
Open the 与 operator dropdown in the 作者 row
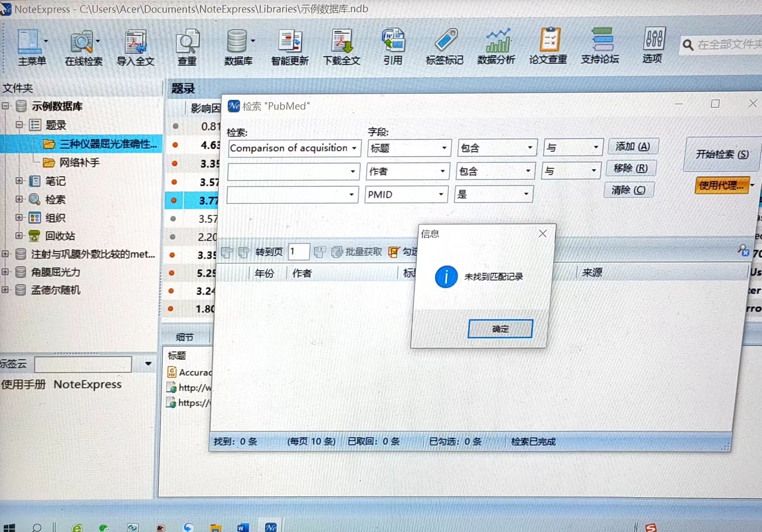click(594, 170)
